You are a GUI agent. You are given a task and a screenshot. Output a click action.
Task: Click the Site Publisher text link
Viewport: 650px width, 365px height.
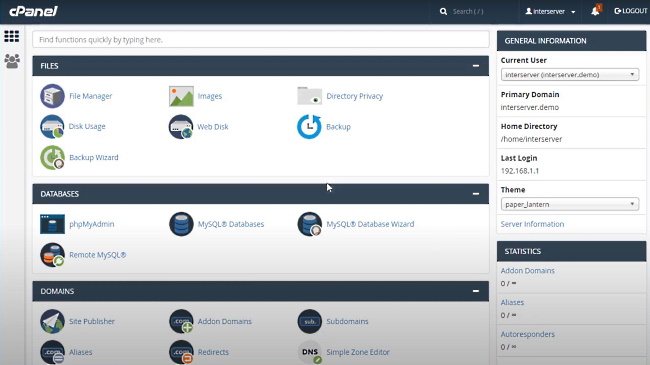point(92,321)
